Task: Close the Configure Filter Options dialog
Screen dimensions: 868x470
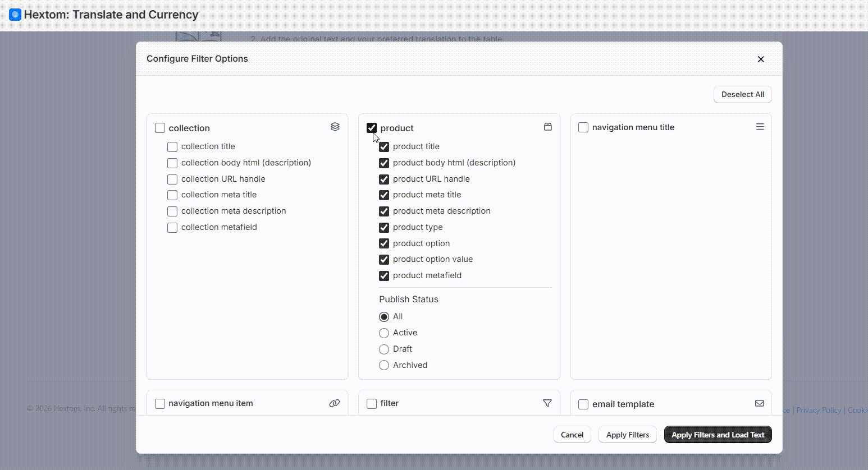Action: (x=761, y=59)
